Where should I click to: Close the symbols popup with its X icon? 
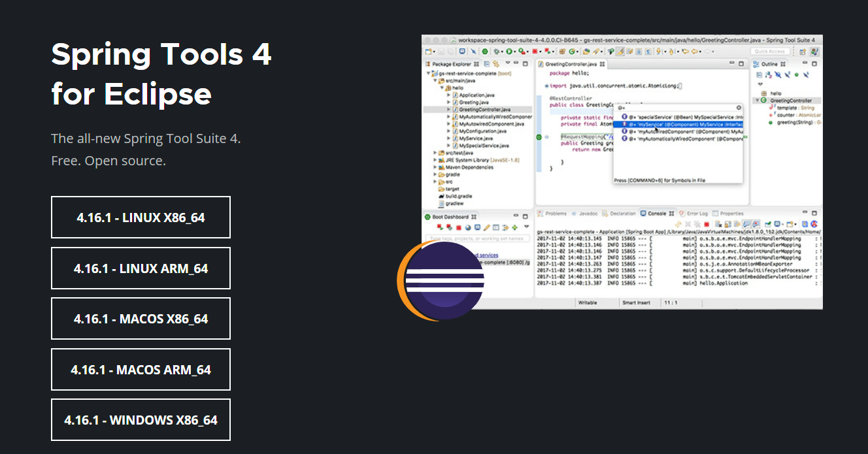click(739, 108)
